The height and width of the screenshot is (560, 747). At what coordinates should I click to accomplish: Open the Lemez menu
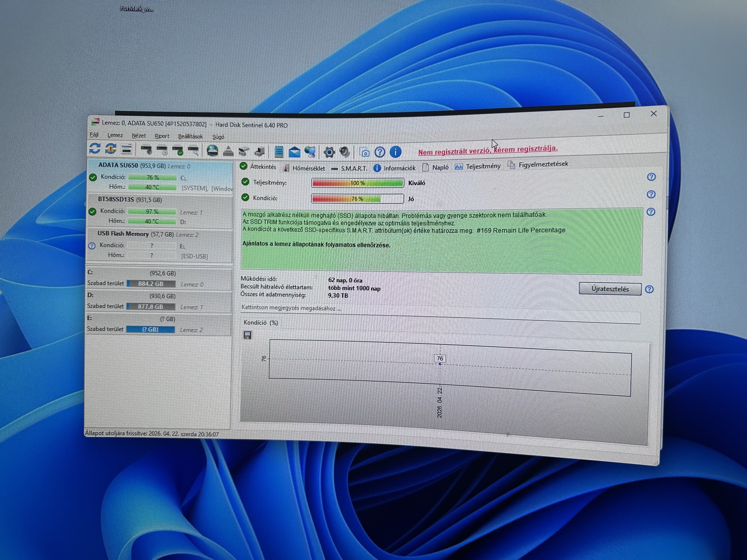point(115,135)
